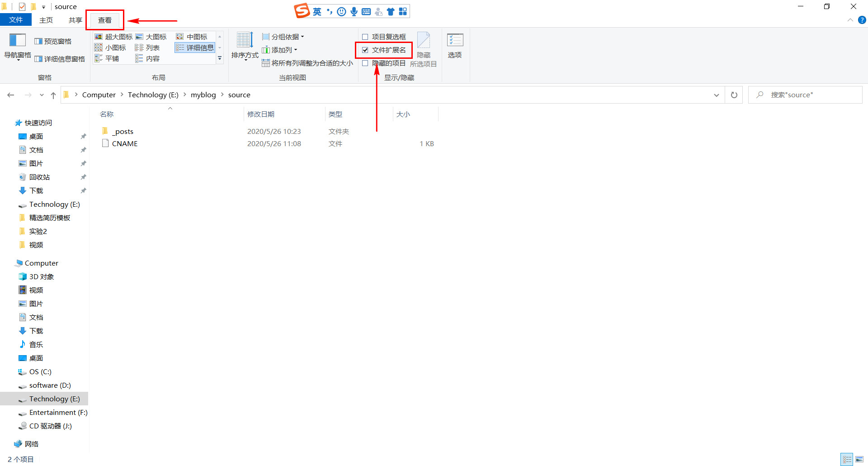Screen dimensions: 868x466
Task: Click 将所有列调整为合适的大小
Action: click(307, 63)
